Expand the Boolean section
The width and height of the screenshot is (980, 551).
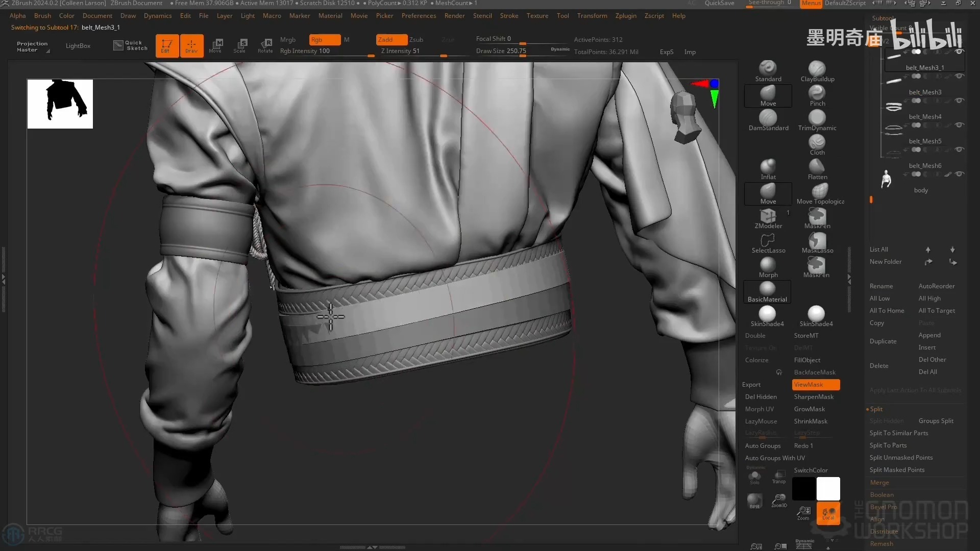pos(881,494)
